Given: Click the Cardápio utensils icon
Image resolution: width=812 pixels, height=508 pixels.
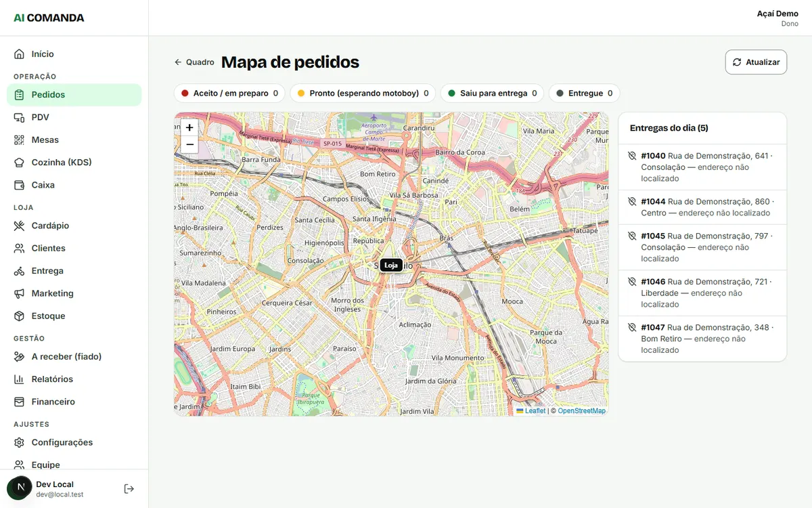Looking at the screenshot, I should point(19,226).
